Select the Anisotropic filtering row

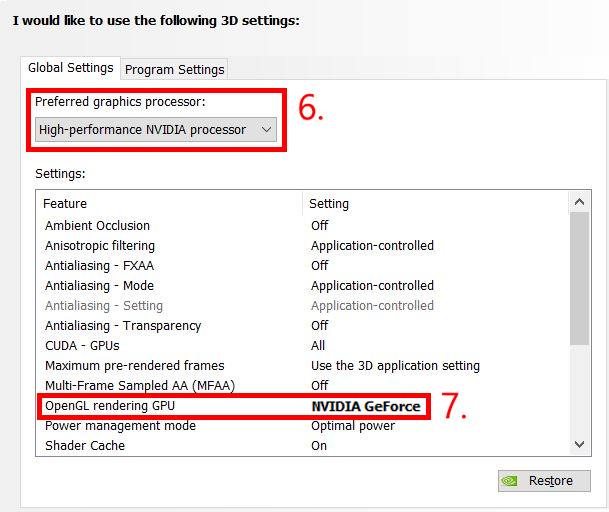[x=303, y=246]
